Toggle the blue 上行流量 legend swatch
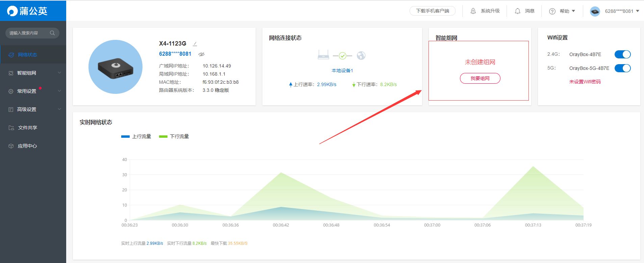This screenshot has width=644, height=263. (x=125, y=136)
